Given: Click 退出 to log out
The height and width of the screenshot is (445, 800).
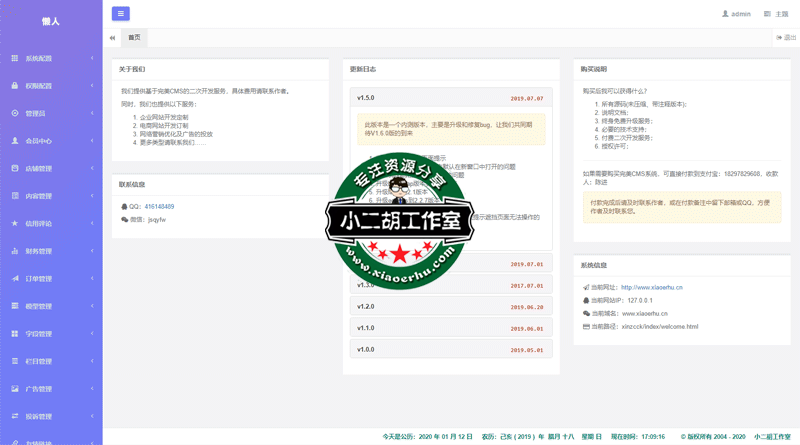Looking at the screenshot, I should coord(786,38).
